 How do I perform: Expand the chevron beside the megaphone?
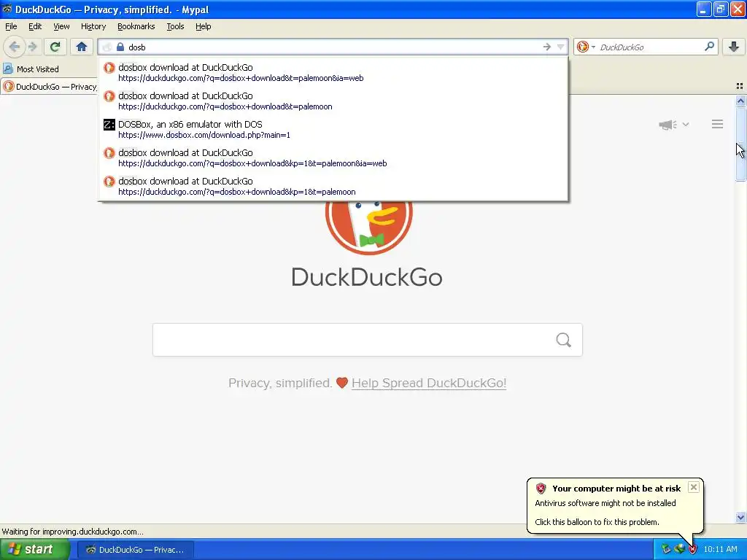pyautogui.click(x=686, y=125)
